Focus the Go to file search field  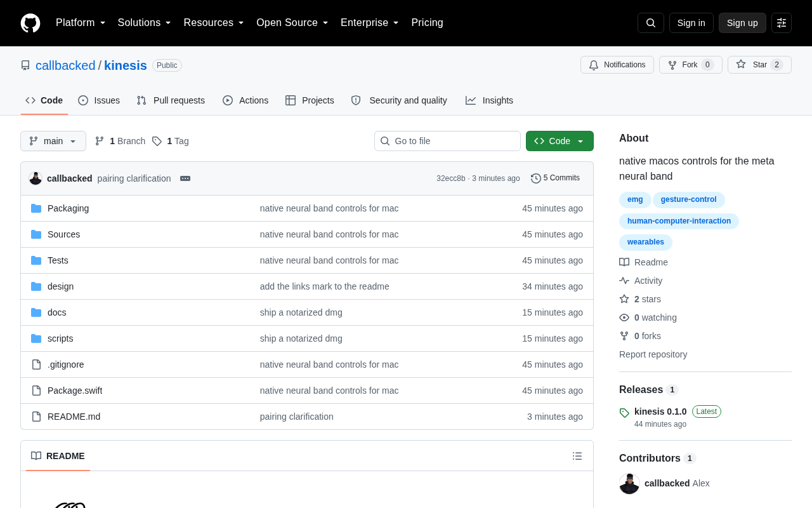click(447, 141)
